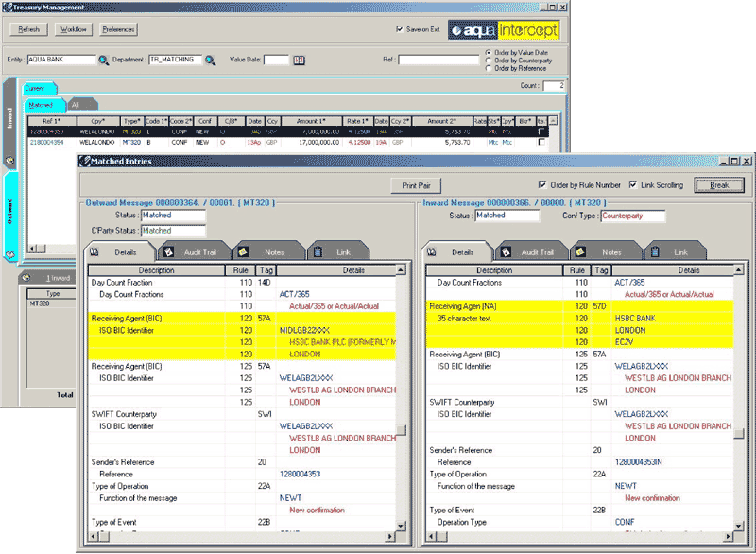Open inward message Notes tab

tap(607, 252)
